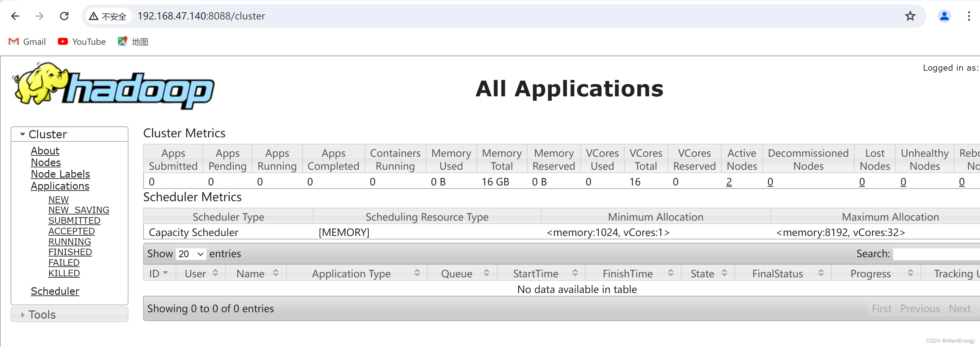
Task: Click the Unhealthy Nodes value 0
Action: [x=903, y=182]
